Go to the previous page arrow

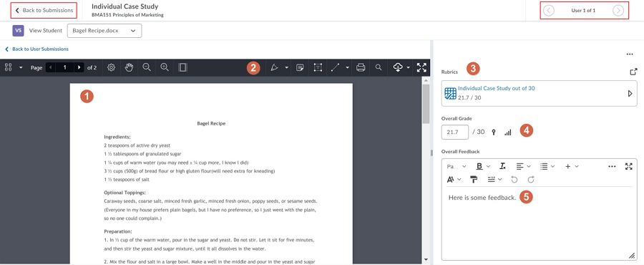51,68
